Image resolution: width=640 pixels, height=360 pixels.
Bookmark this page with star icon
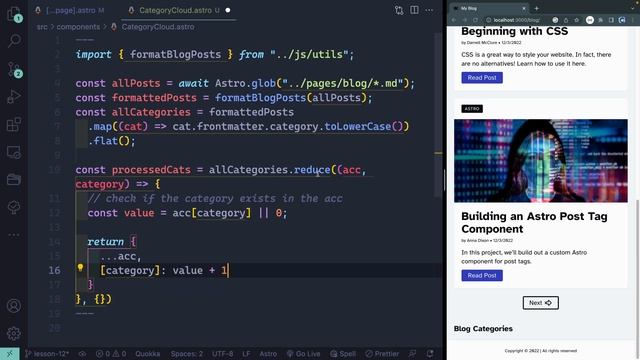pos(576,20)
